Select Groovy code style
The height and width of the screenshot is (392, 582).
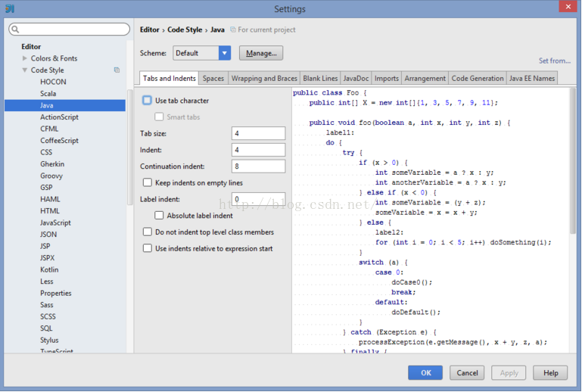(51, 176)
